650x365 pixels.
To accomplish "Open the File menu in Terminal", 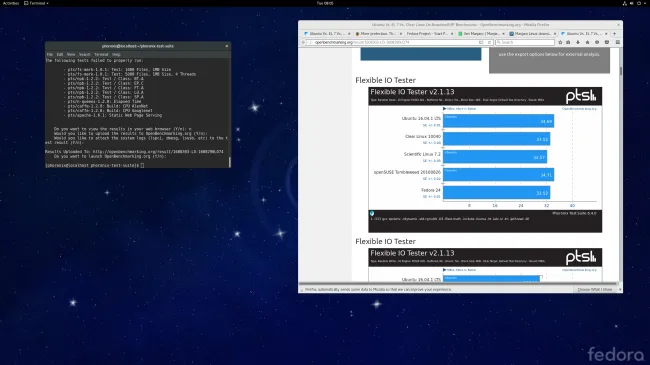I will (x=50, y=54).
